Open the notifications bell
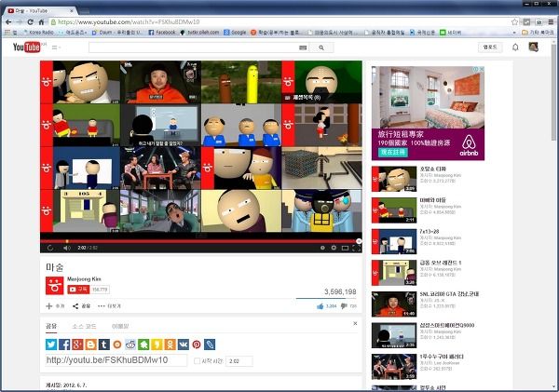This screenshot has height=392, width=559. click(x=515, y=47)
